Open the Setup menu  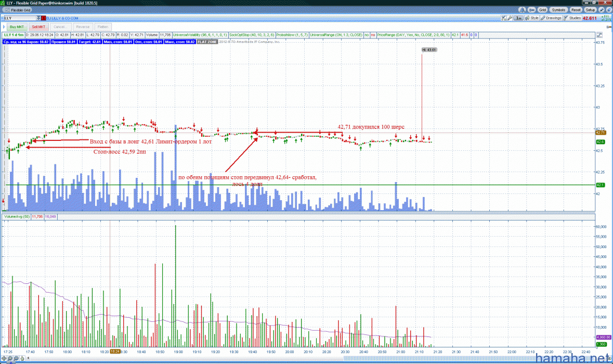coord(590,10)
